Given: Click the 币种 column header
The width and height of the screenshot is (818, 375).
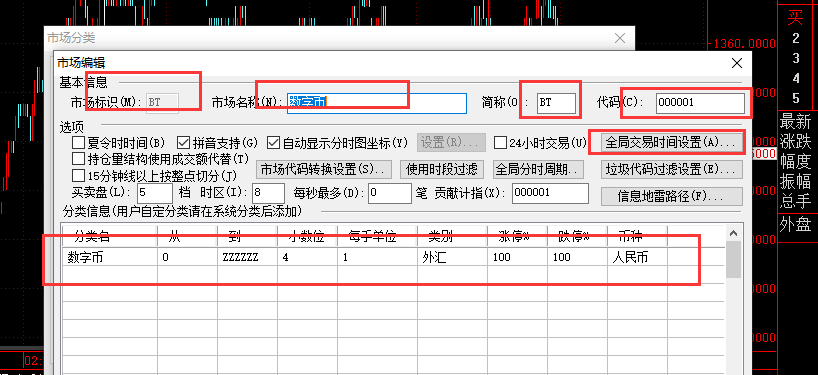Looking at the screenshot, I should [637, 236].
